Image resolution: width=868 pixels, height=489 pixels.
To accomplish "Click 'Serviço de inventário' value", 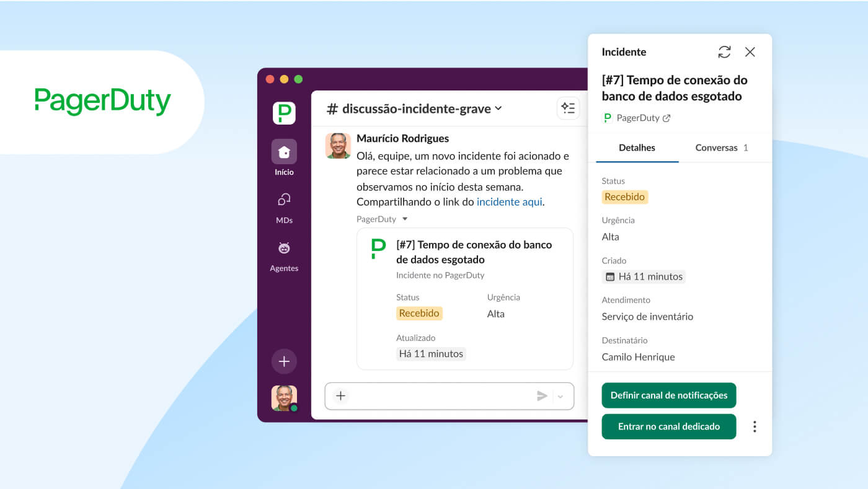I will (x=647, y=316).
